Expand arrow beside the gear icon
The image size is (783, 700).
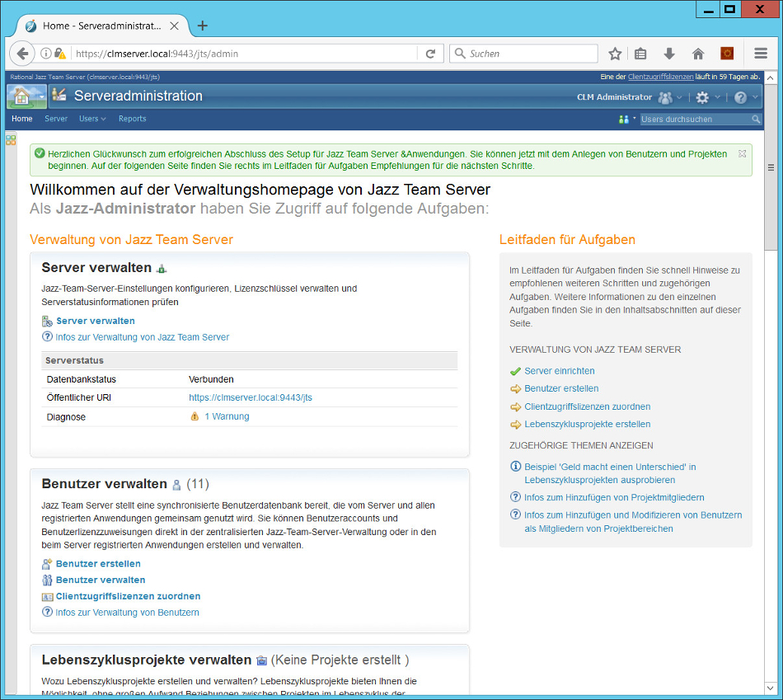(717, 97)
